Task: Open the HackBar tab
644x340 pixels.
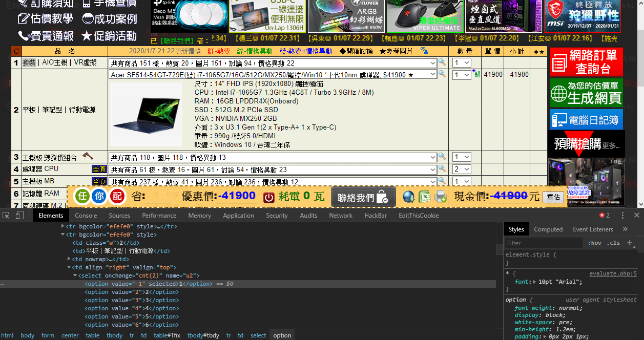Action: tap(376, 216)
